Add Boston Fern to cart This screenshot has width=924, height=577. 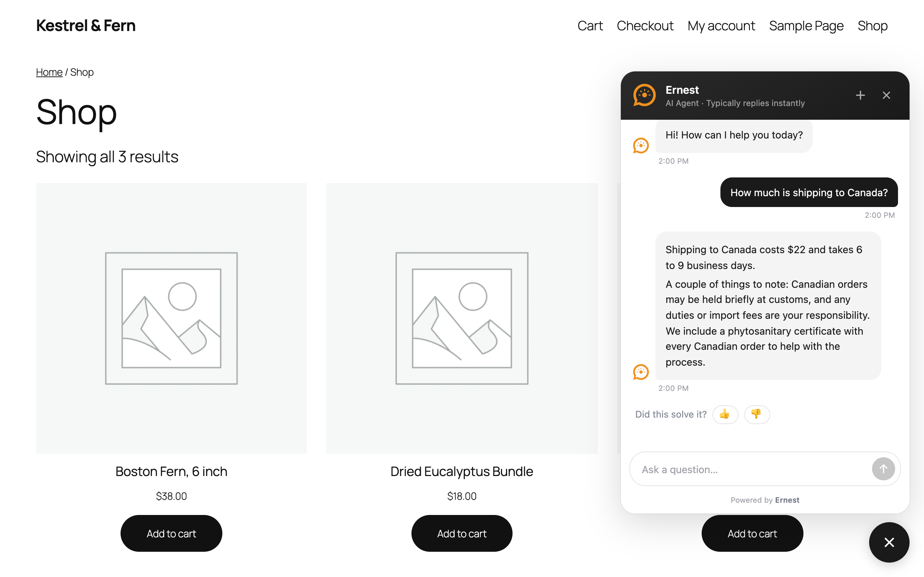pos(171,533)
